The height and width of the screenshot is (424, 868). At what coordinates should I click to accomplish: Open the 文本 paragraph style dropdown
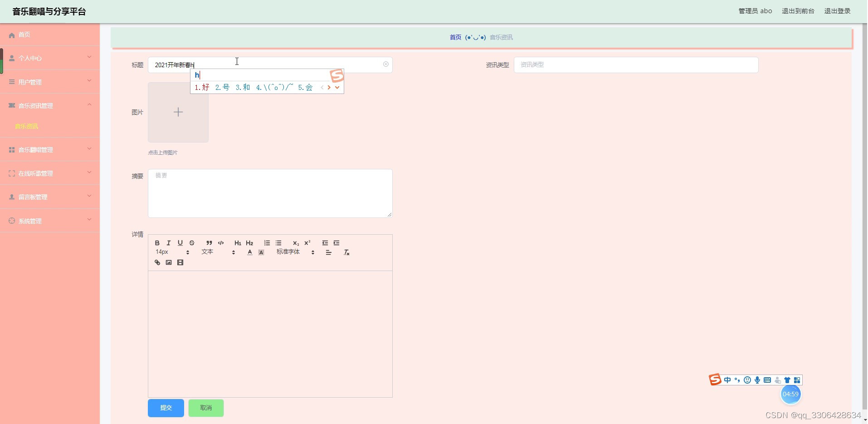tap(218, 252)
